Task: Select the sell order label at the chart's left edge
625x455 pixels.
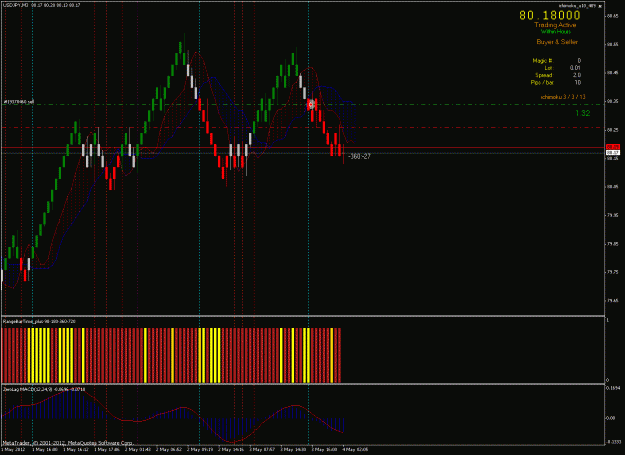Action: click(x=19, y=102)
